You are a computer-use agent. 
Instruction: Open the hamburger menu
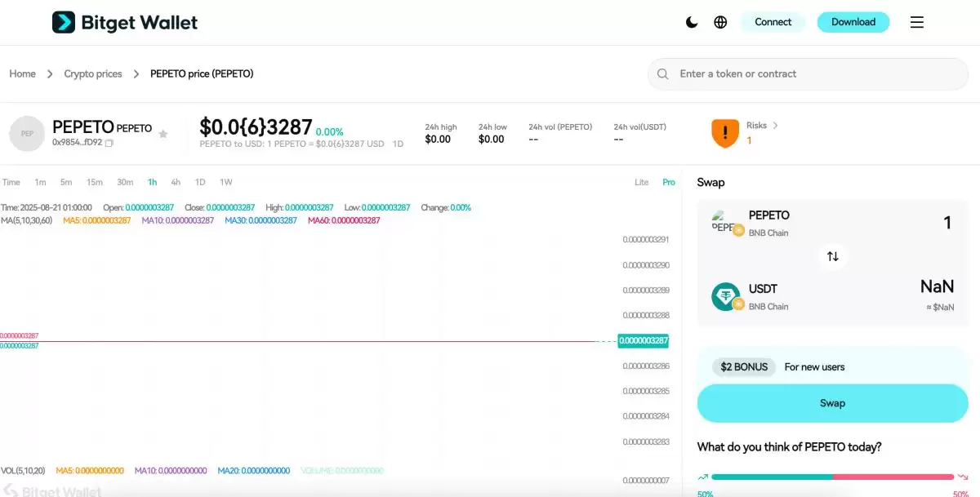click(916, 22)
